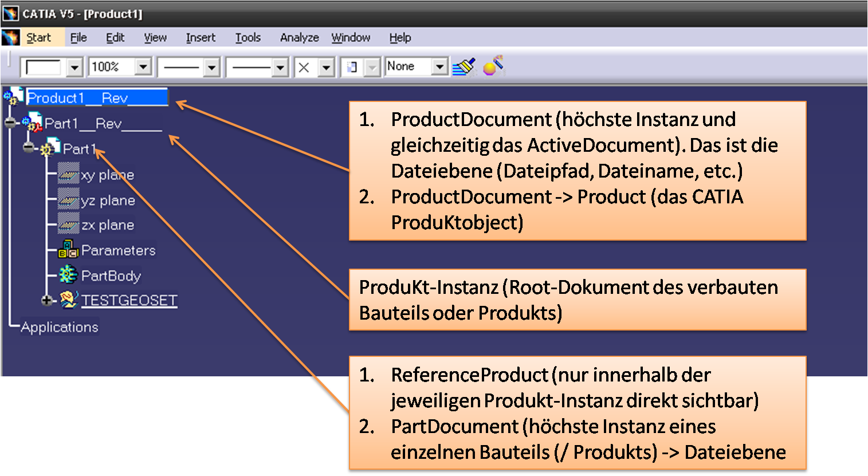This screenshot has height=476, width=868.
Task: Open the Tools menu
Action: [x=248, y=38]
